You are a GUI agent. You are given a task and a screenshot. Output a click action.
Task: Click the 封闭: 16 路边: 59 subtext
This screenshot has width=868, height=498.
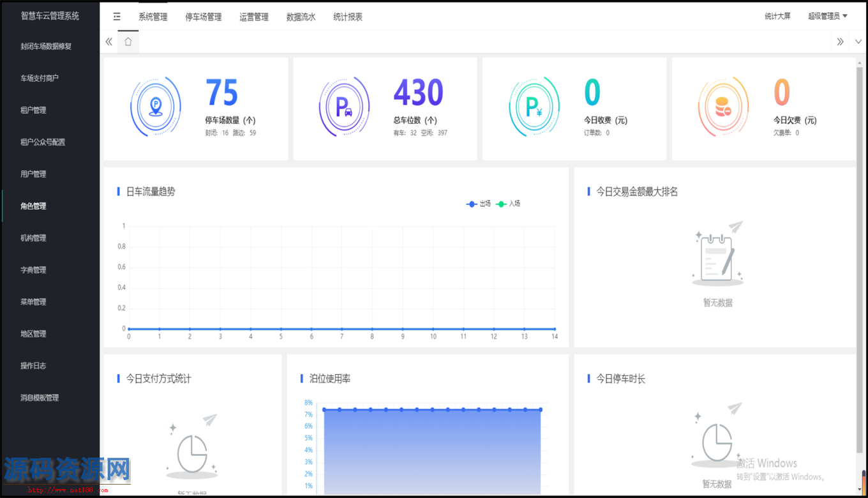230,133
